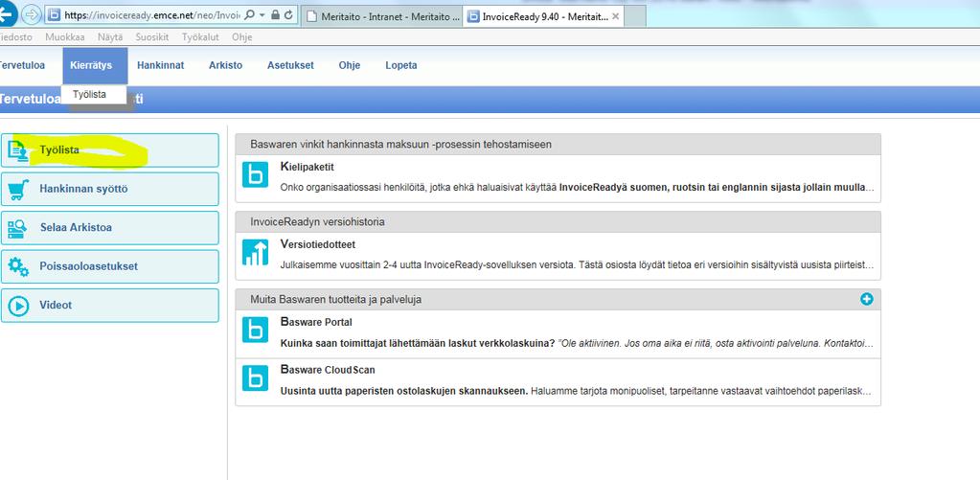
Task: Click Lopeta to log out
Action: point(401,65)
